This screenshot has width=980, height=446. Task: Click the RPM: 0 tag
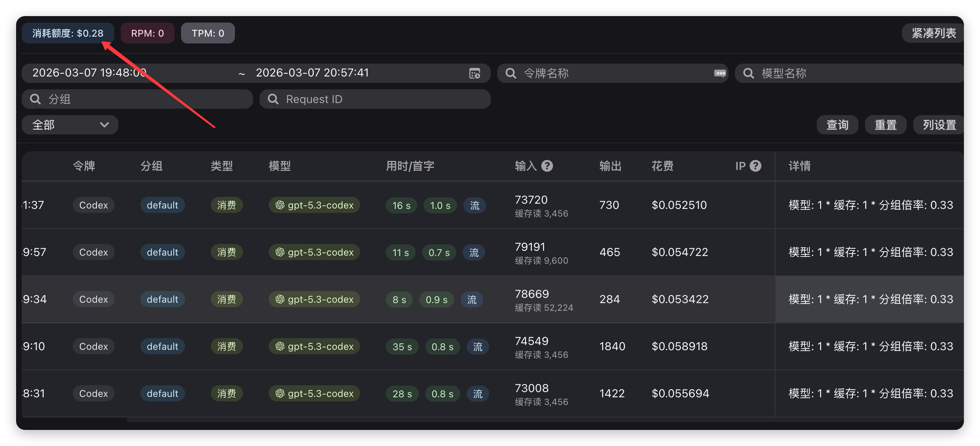click(147, 33)
